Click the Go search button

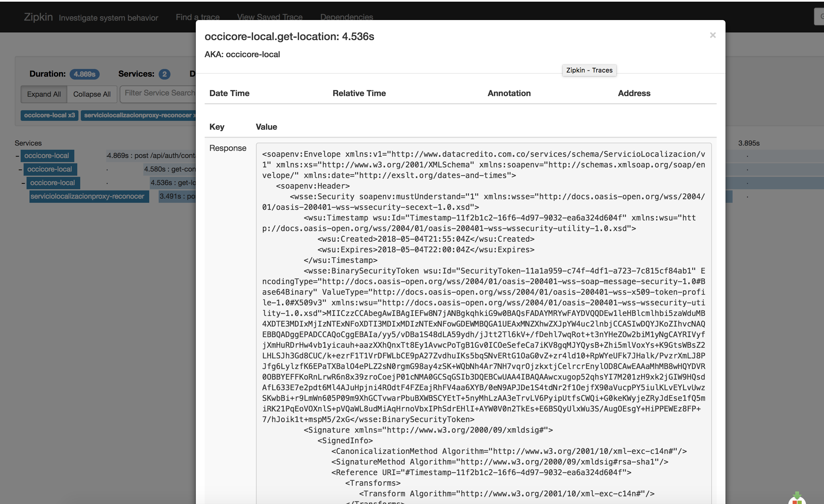(x=820, y=17)
